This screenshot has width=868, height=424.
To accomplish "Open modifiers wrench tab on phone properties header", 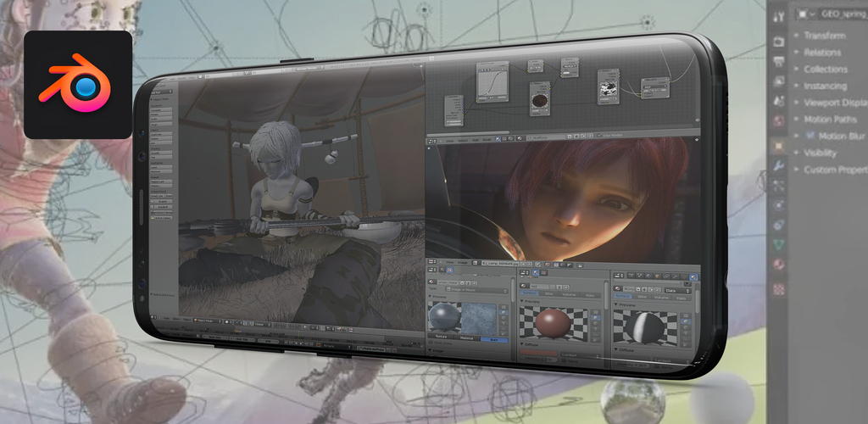I will coord(676,276).
